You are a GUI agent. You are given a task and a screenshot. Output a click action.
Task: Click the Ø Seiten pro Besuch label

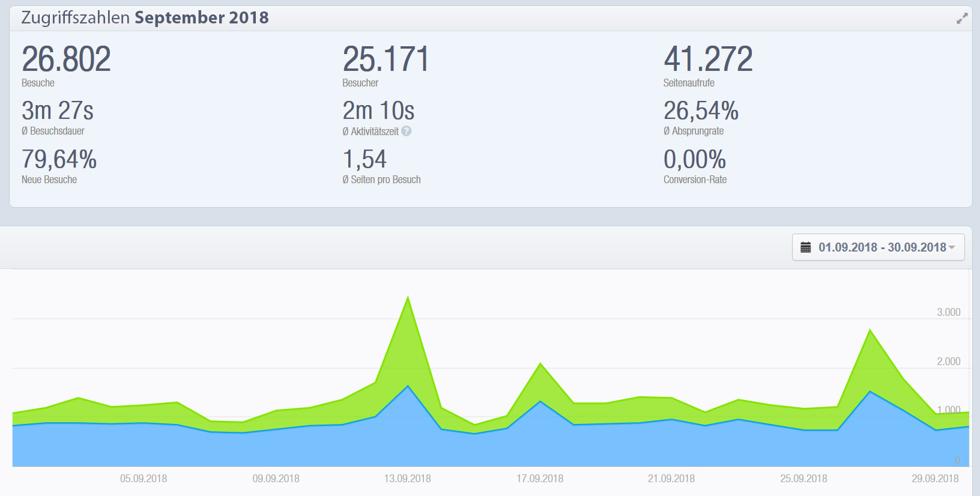tap(381, 180)
